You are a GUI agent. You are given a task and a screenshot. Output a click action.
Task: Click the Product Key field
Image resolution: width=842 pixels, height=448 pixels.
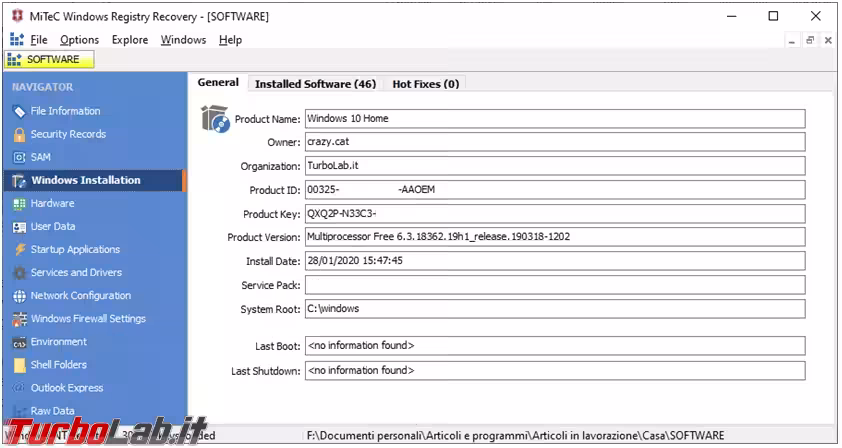coord(555,214)
